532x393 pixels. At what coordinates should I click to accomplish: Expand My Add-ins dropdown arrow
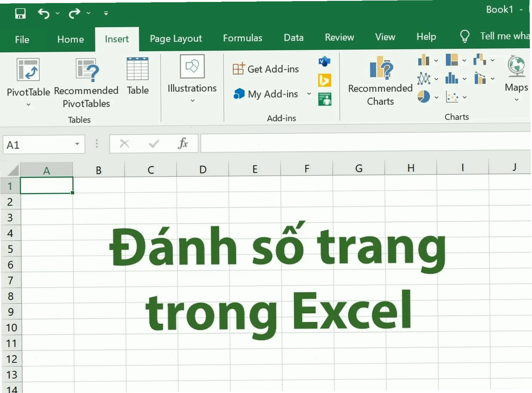pos(309,94)
